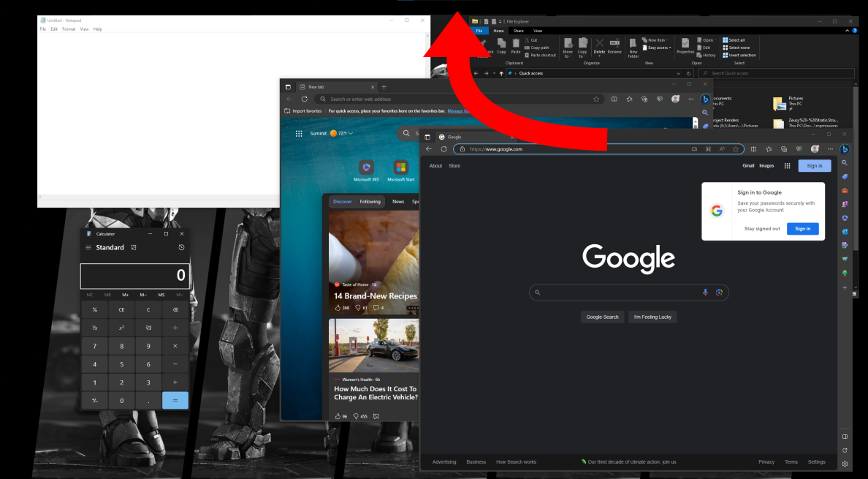Click the I'm Feeling Lucky button
Screen dimensions: 868x479
pos(652,317)
